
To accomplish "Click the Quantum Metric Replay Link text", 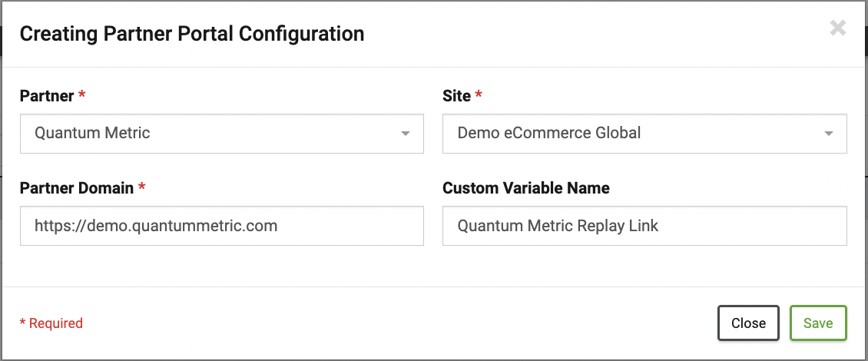I will coord(558,226).
